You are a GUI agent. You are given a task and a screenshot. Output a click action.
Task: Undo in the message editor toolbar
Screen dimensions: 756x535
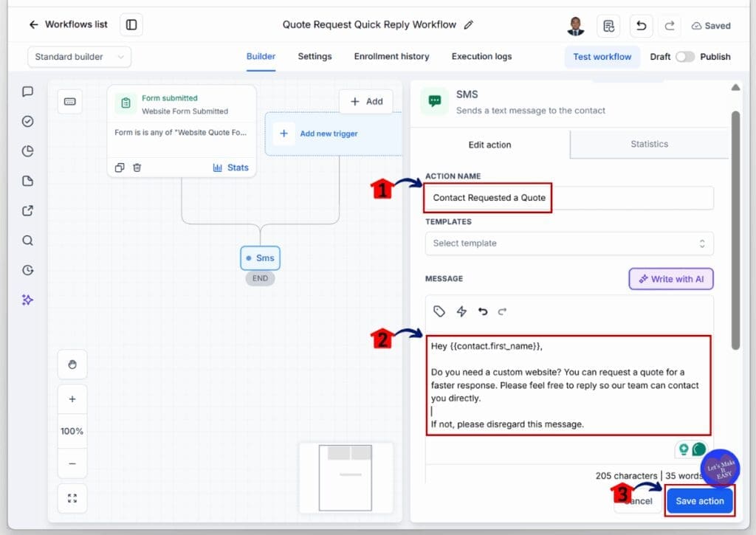pos(483,312)
